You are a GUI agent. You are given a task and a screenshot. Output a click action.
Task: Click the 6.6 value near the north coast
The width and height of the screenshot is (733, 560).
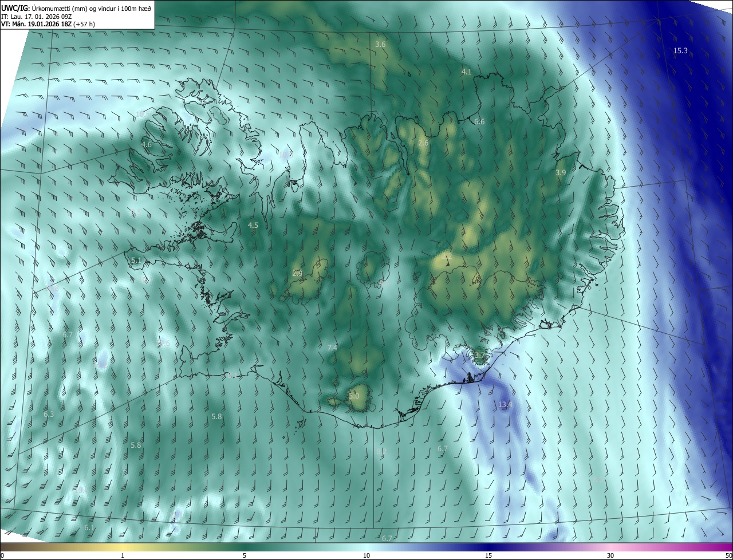[479, 122]
